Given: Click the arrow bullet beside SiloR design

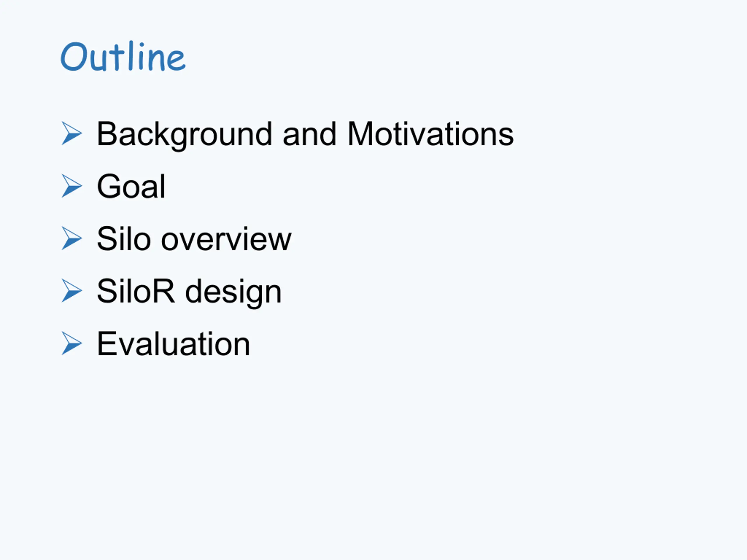Looking at the screenshot, I should click(71, 291).
